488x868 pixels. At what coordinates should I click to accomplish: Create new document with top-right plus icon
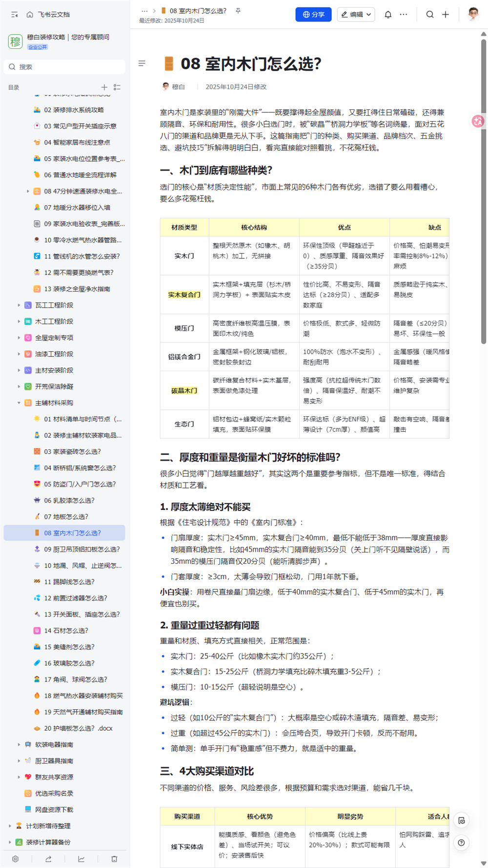click(x=446, y=15)
